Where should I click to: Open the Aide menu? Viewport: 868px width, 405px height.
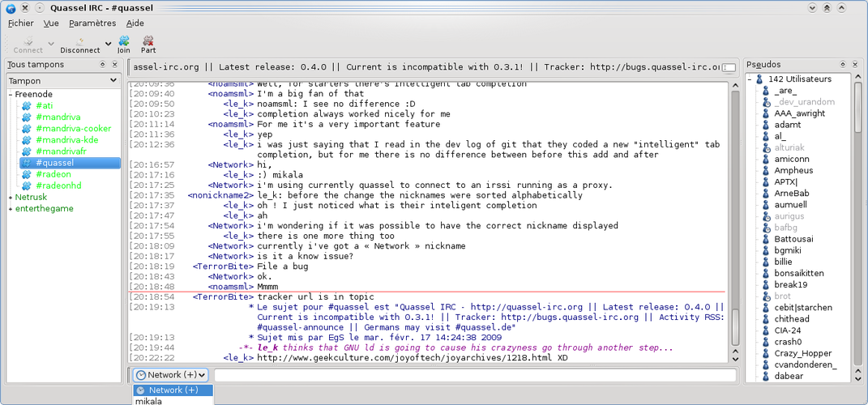click(135, 23)
